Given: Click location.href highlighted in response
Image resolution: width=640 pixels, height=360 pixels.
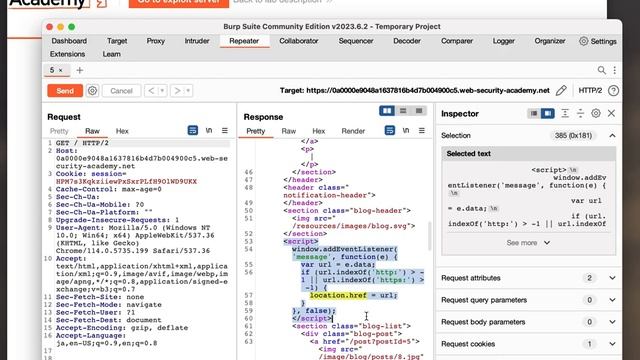Looking at the screenshot, I should [x=338, y=295].
